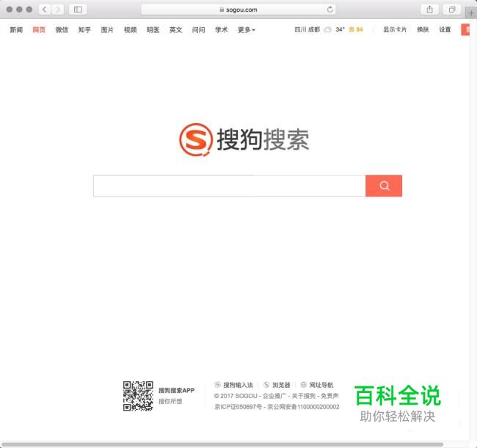This screenshot has height=448, width=477.
Task: Click the Safari back arrow
Action: (x=45, y=10)
